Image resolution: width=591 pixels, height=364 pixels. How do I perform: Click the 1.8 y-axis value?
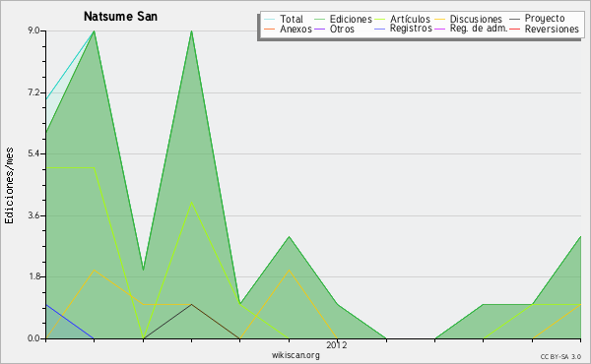click(33, 276)
